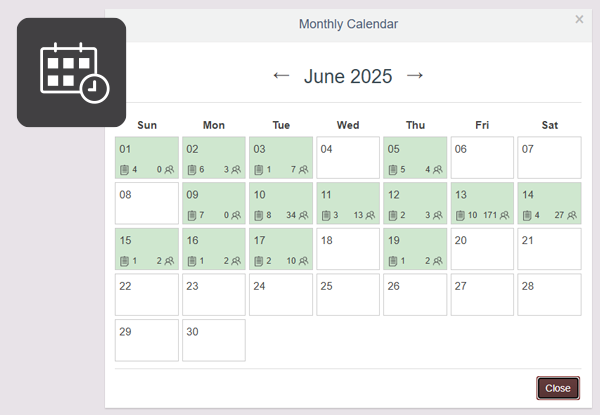The image size is (600, 415).
Task: Click the people icon on June 01
Action: tap(169, 170)
